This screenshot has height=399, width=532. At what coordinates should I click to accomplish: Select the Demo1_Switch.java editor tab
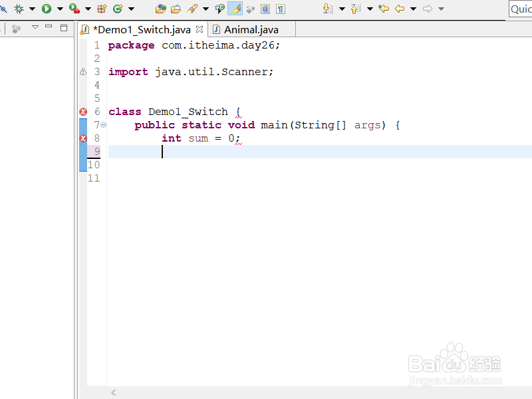point(142,30)
